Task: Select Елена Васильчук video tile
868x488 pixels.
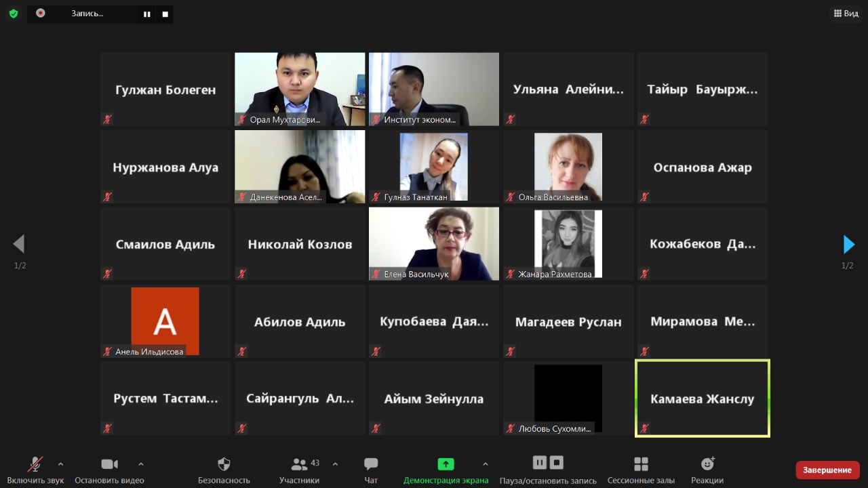Action: coord(434,244)
